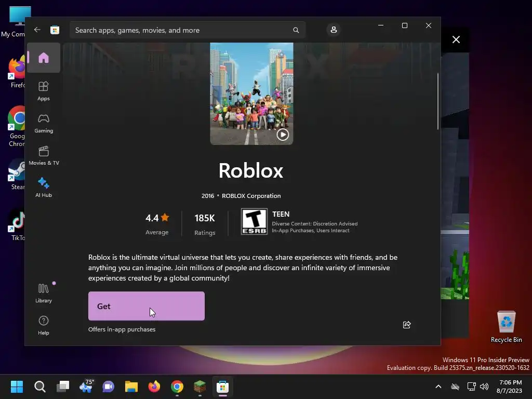
Task: Open the Chat app on taskbar
Action: tap(108, 387)
